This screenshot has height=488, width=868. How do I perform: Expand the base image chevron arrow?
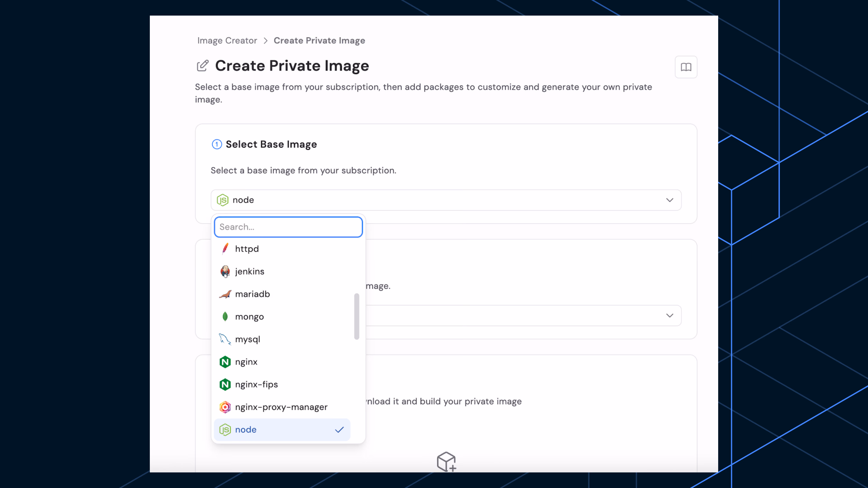(x=670, y=200)
